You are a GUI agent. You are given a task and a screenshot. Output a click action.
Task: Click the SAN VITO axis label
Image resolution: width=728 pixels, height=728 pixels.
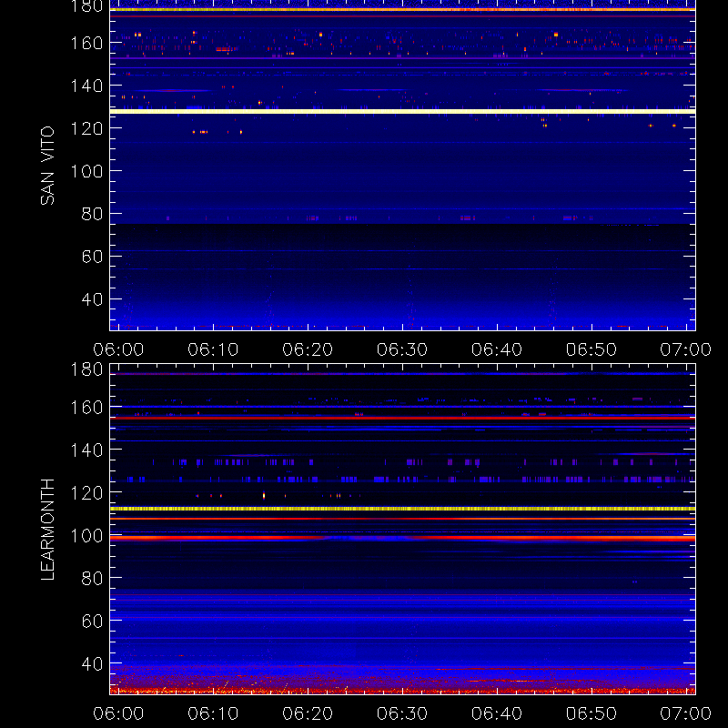point(47,166)
